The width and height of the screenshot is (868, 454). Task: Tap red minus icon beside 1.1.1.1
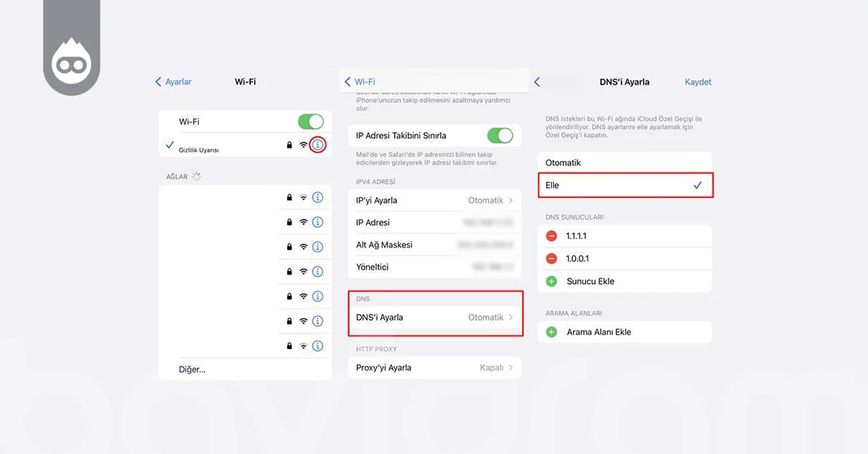pos(551,236)
